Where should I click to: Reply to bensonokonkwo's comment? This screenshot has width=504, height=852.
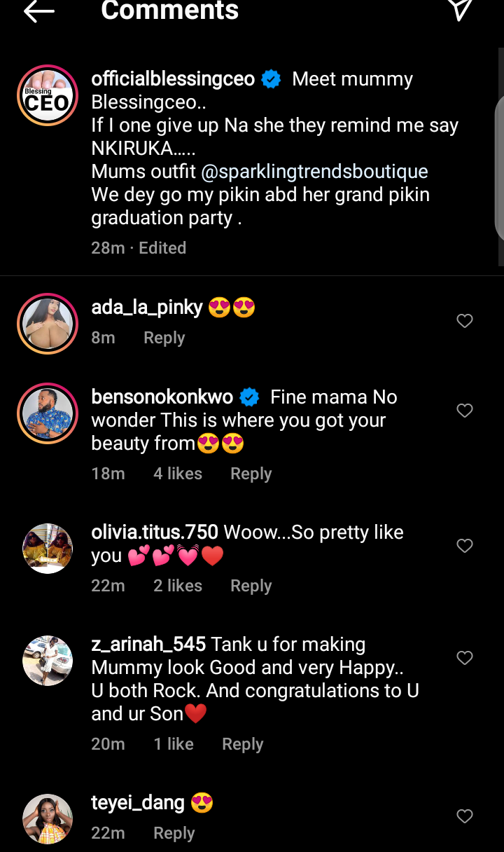(251, 474)
